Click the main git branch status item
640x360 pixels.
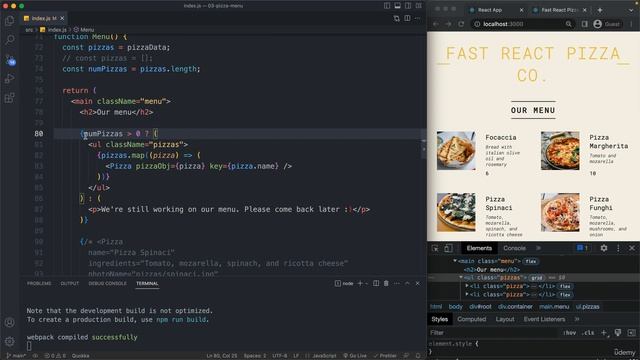click(16, 356)
